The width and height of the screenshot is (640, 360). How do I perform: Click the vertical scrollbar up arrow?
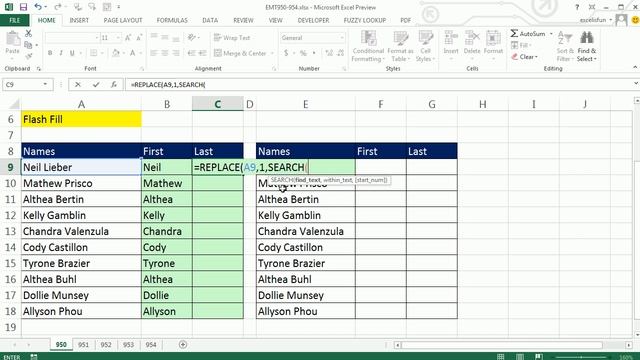[x=637, y=100]
